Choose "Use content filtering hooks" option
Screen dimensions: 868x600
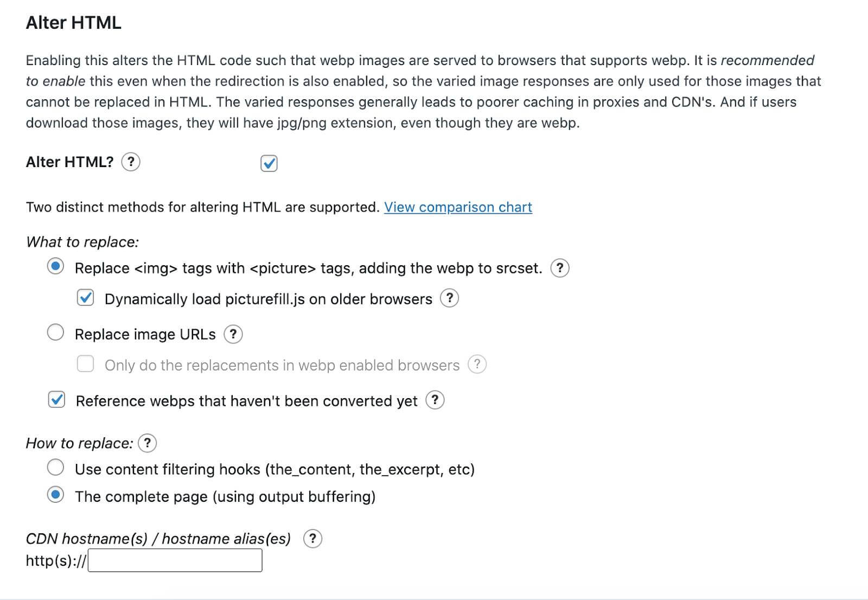(x=56, y=468)
